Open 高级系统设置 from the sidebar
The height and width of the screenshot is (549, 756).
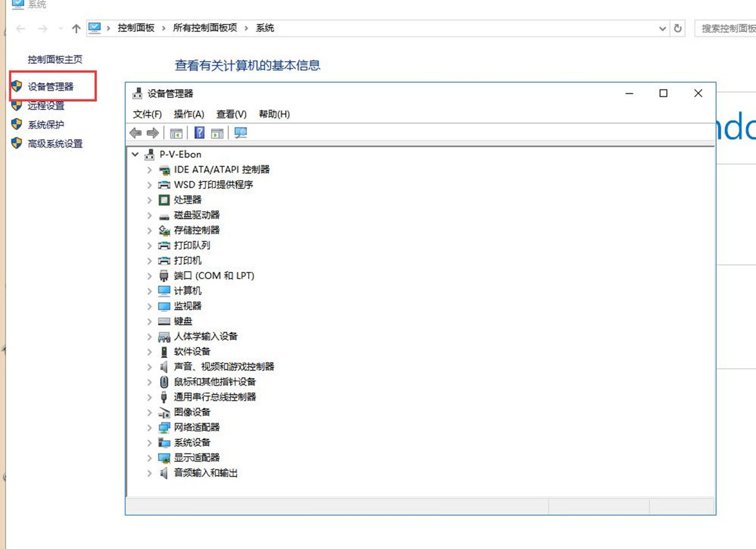(x=54, y=144)
